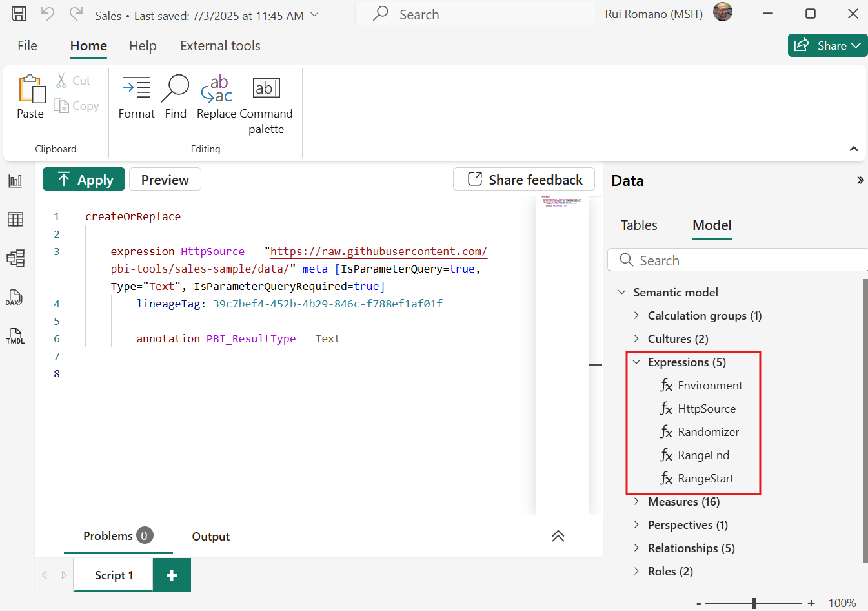
Task: Click the Data pane search field
Action: coord(742,260)
